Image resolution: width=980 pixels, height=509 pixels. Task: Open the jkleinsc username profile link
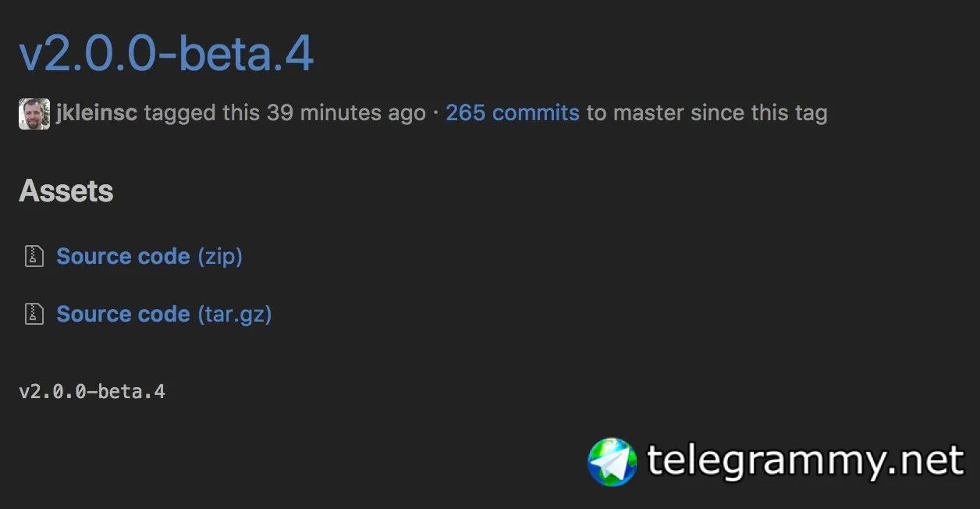click(97, 113)
